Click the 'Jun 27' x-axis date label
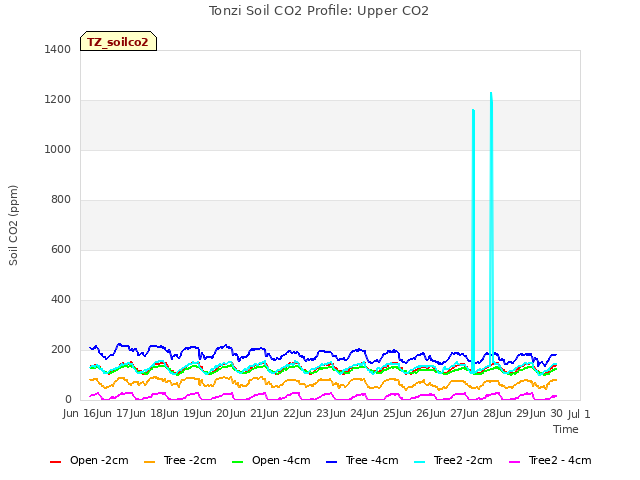Viewport: 640px width, 480px height. pos(448,414)
